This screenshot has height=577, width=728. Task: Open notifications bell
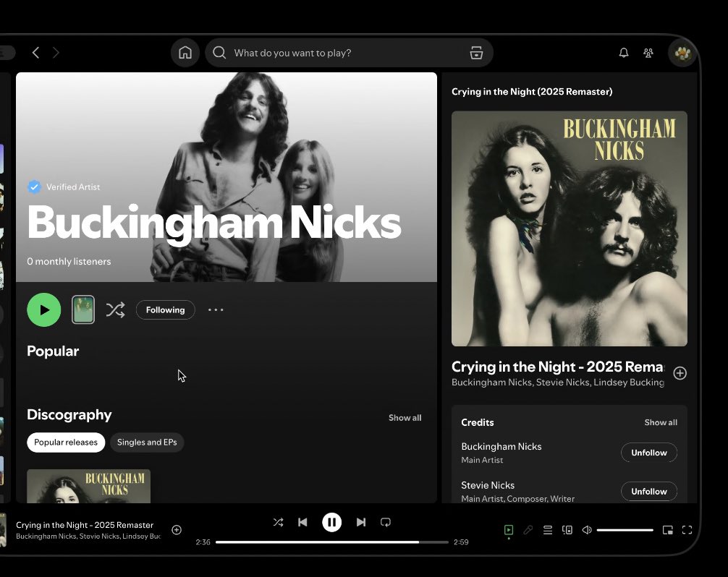624,53
